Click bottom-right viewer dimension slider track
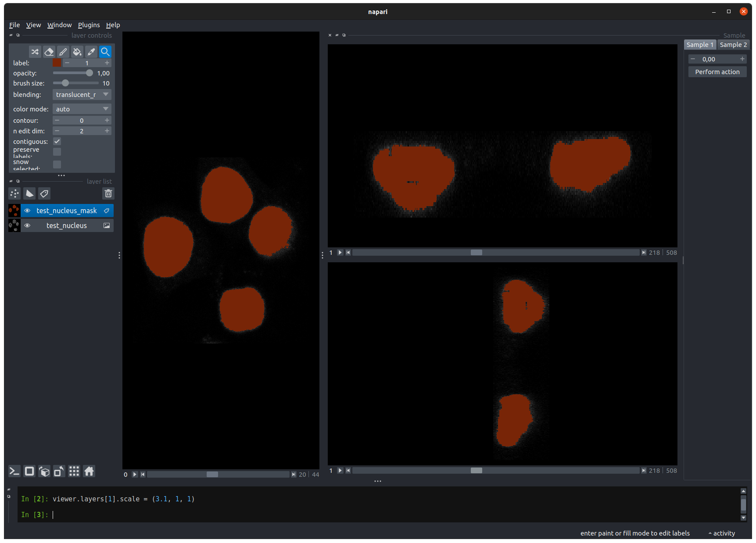 [496, 471]
